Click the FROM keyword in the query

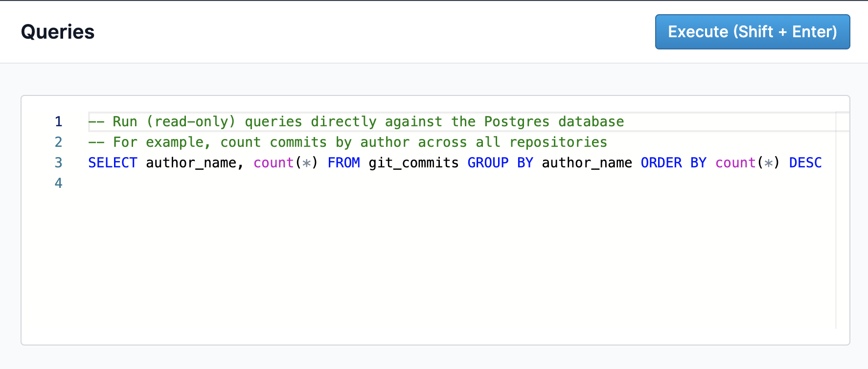coord(343,162)
